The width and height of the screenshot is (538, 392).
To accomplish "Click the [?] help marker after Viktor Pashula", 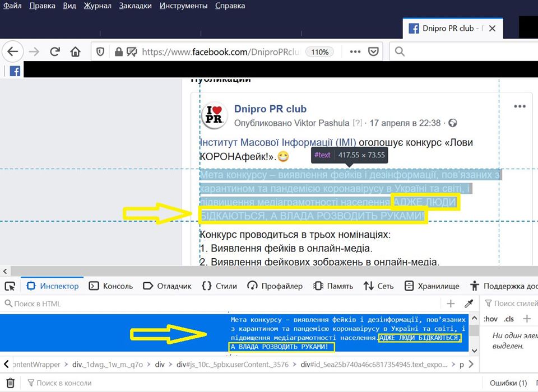I will click(357, 123).
